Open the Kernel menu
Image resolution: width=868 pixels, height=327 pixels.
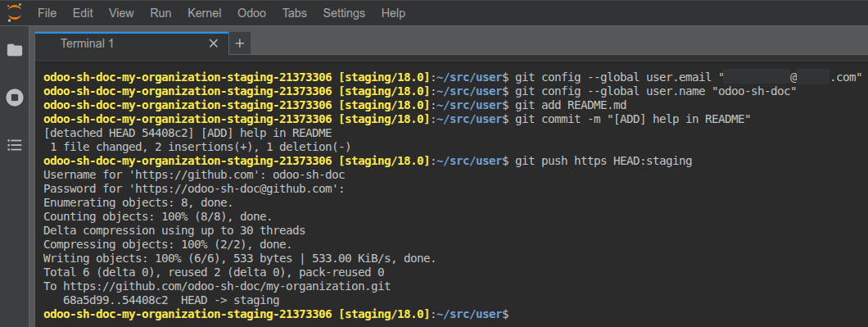pos(204,13)
